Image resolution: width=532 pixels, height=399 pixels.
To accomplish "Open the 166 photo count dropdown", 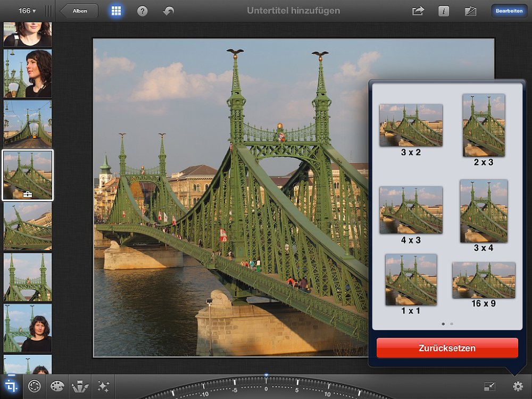I will coord(27,11).
